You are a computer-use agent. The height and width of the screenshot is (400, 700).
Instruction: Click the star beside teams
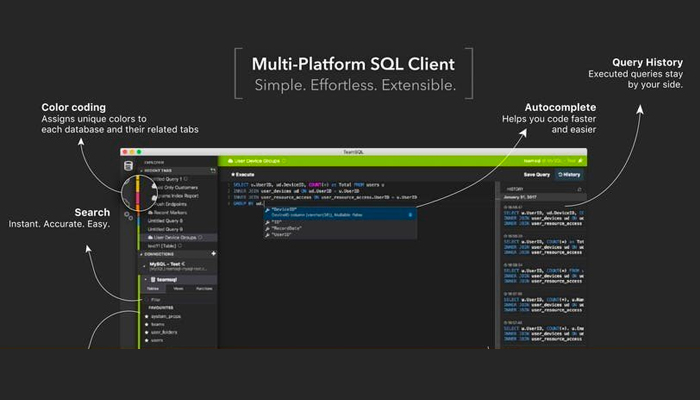[146, 325]
